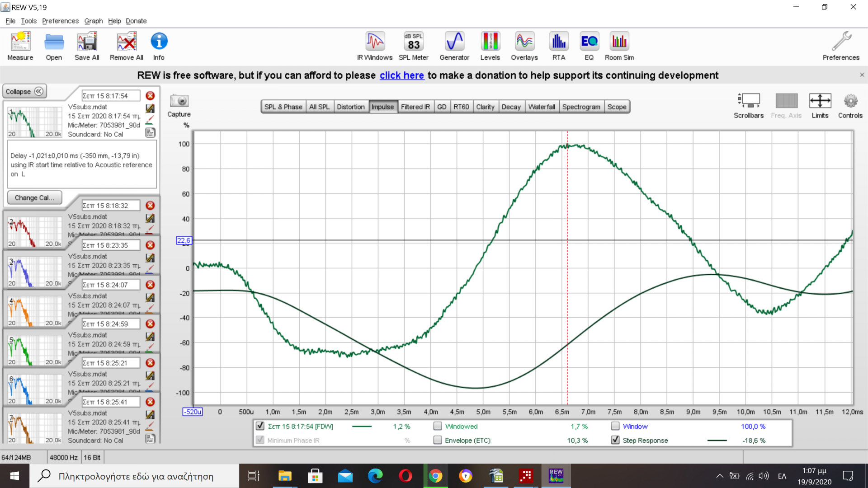Follow the 'click here' donation link
This screenshot has width=868, height=488.
point(401,75)
